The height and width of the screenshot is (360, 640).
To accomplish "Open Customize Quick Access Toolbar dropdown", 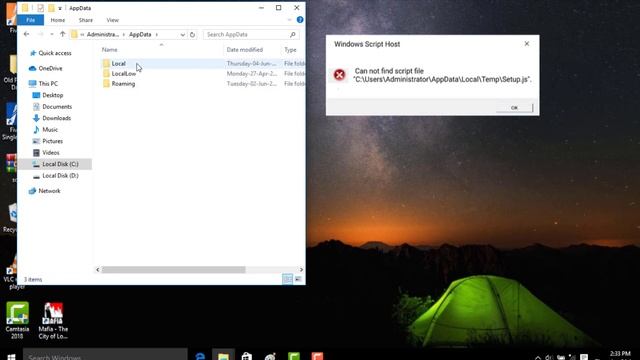I will pyautogui.click(x=60, y=8).
